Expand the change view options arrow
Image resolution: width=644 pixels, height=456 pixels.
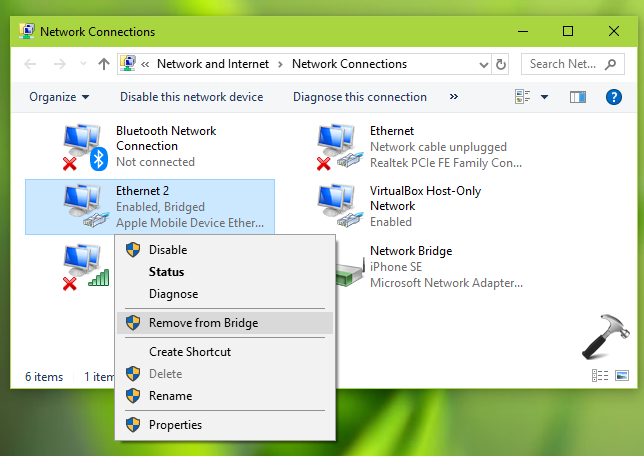click(545, 97)
